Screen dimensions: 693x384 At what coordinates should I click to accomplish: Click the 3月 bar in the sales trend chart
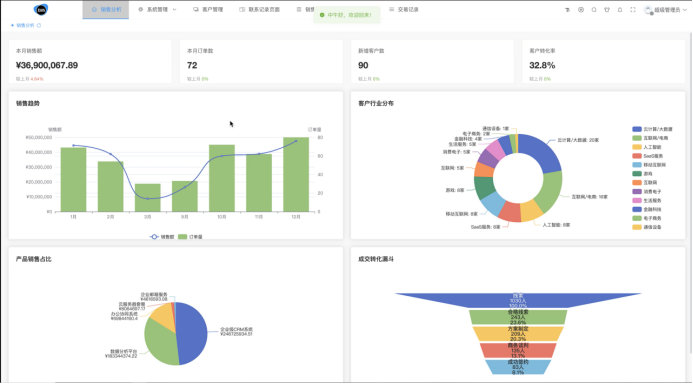(x=148, y=198)
